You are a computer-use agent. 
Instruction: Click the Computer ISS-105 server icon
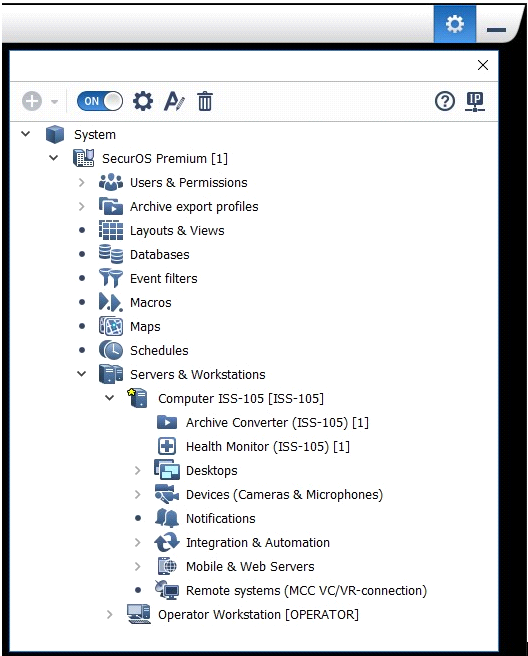pyautogui.click(x=138, y=398)
